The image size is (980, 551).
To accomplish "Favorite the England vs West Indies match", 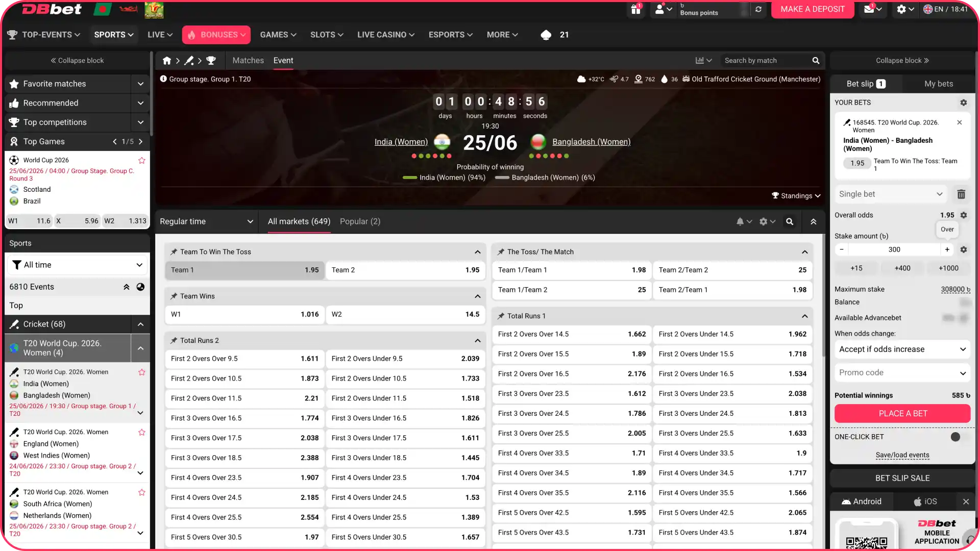I will pyautogui.click(x=142, y=433).
